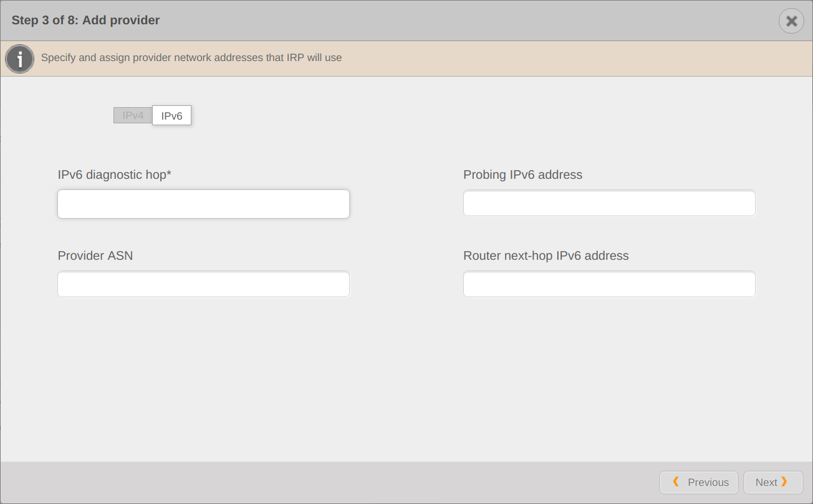
Task: Click the 'IPv6 diagnostic hop*' label
Action: click(115, 175)
